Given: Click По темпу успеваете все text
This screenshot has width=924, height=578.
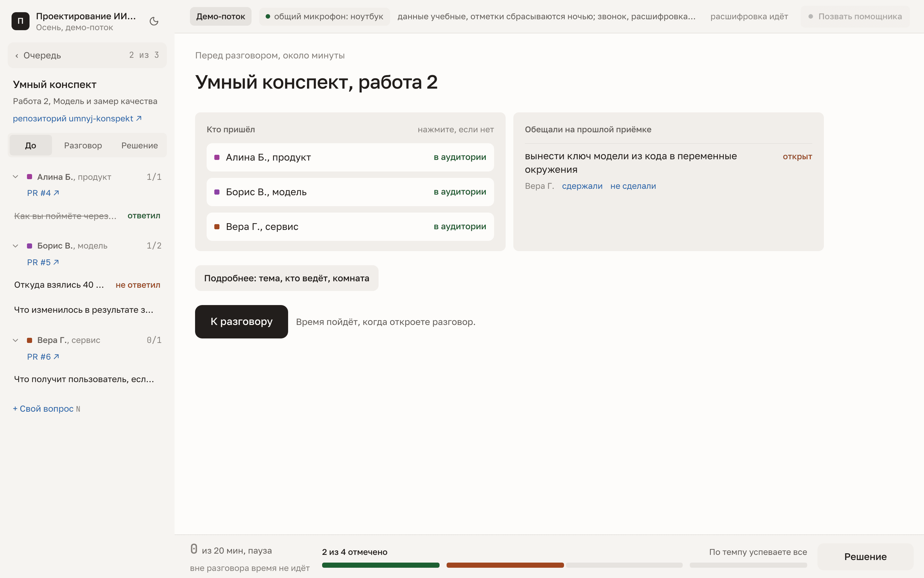Looking at the screenshot, I should 758,552.
